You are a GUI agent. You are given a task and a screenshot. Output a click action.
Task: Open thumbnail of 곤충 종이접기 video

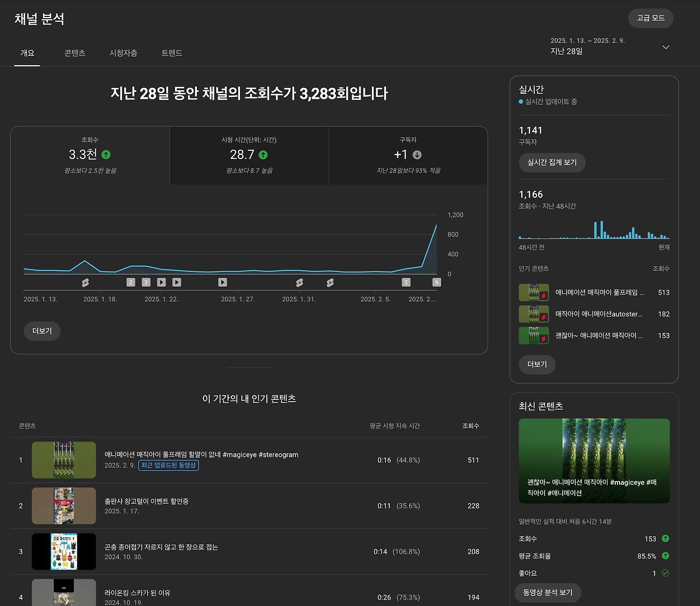[x=64, y=551]
